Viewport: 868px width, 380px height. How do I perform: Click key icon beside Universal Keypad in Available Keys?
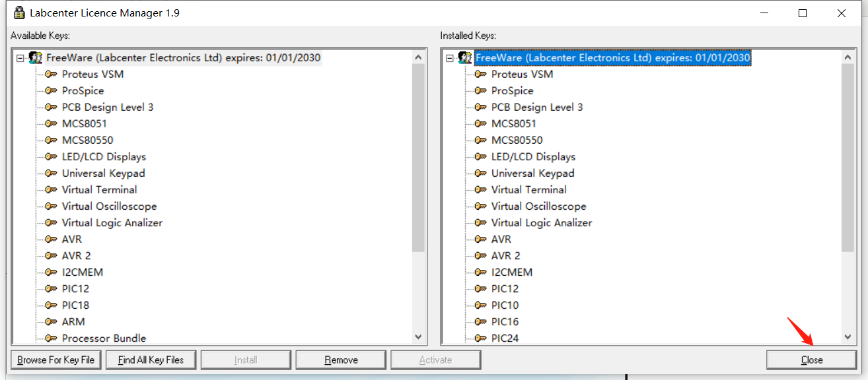[51, 173]
